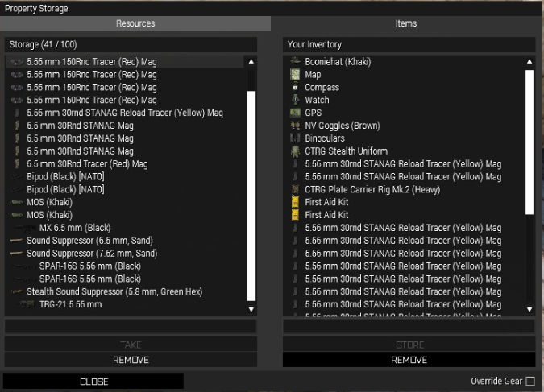The height and width of the screenshot is (392, 544).
Task: Select Sound Suppressor (7.62 mm, Sand)
Action: pos(126,253)
